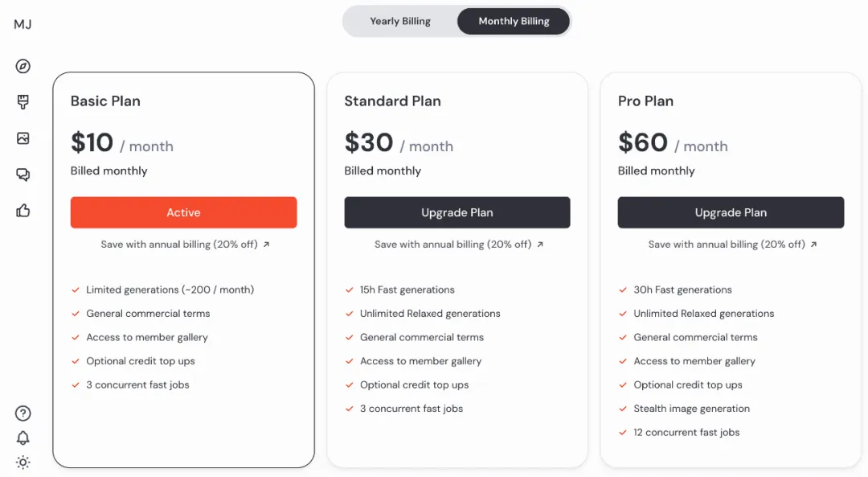Screen dimensions: 868x477
Task: Click the orange Active button
Action: pyautogui.click(x=183, y=212)
